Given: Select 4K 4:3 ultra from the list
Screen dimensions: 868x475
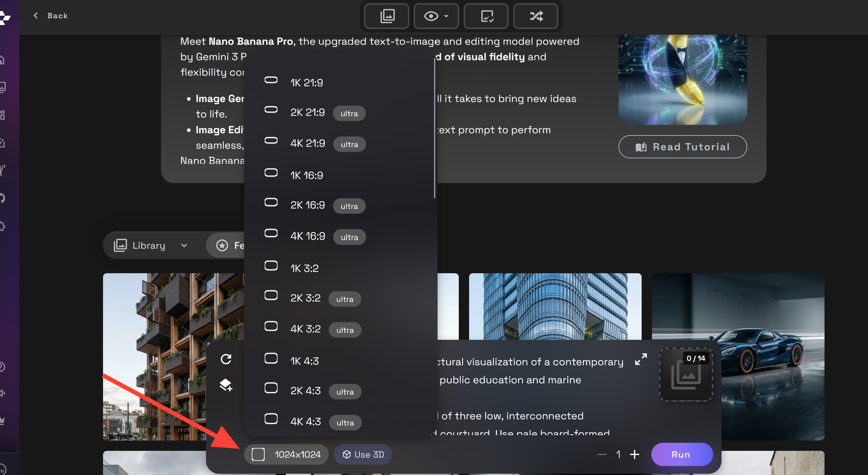Looking at the screenshot, I should coord(341,422).
